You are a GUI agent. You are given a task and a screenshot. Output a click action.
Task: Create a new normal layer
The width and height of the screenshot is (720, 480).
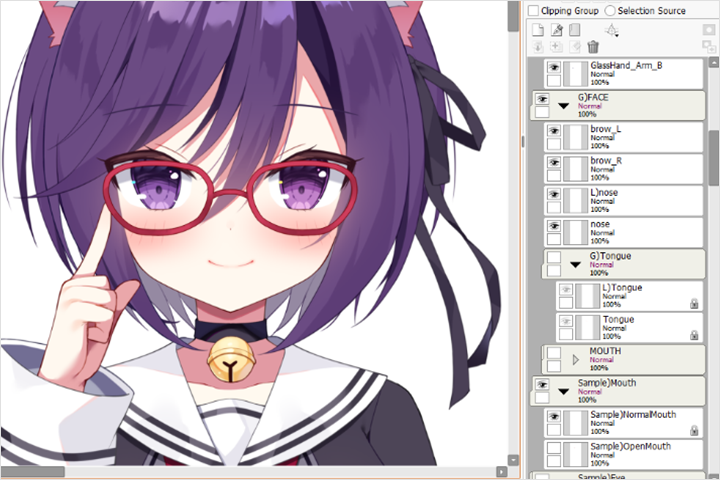coord(538,30)
